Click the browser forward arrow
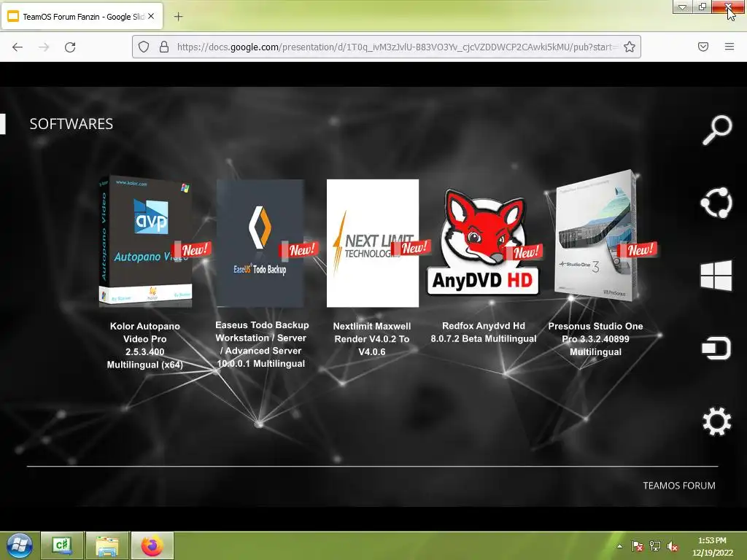Screen dimensions: 747x560 coord(44,47)
